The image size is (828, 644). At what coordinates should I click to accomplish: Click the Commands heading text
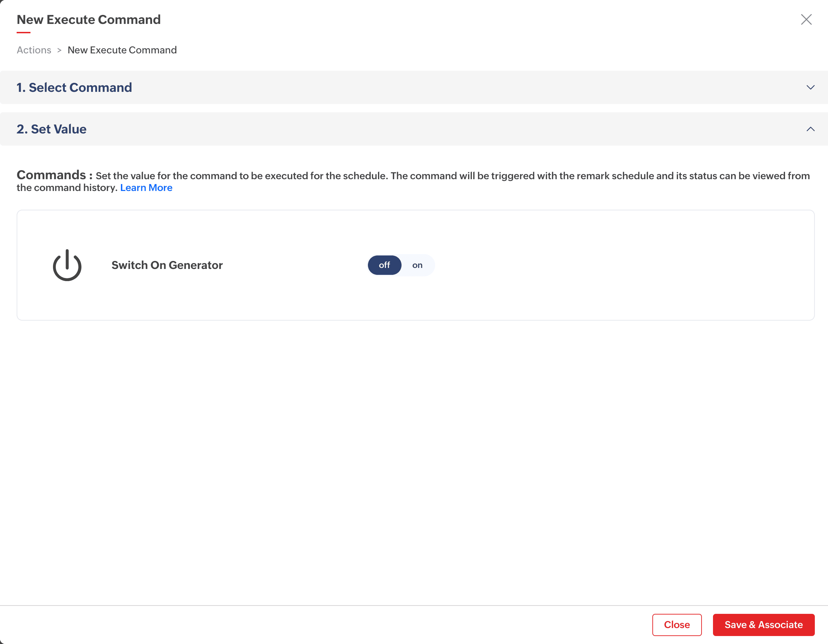(52, 175)
